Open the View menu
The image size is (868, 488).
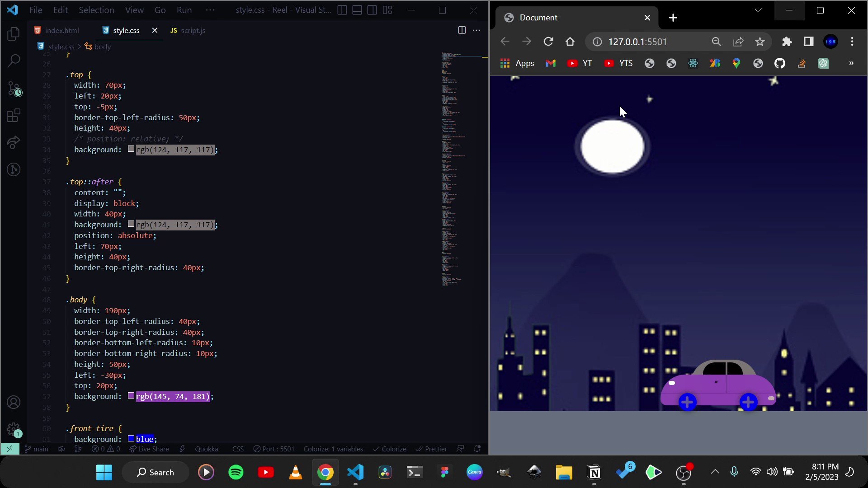coord(134,10)
